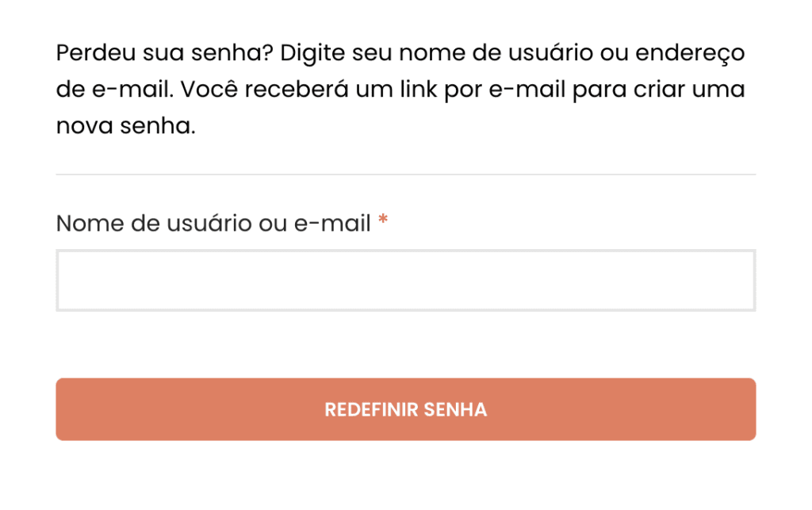The width and height of the screenshot is (812, 510).
Task: Click the 'nova senha.' text line
Action: [x=126, y=126]
